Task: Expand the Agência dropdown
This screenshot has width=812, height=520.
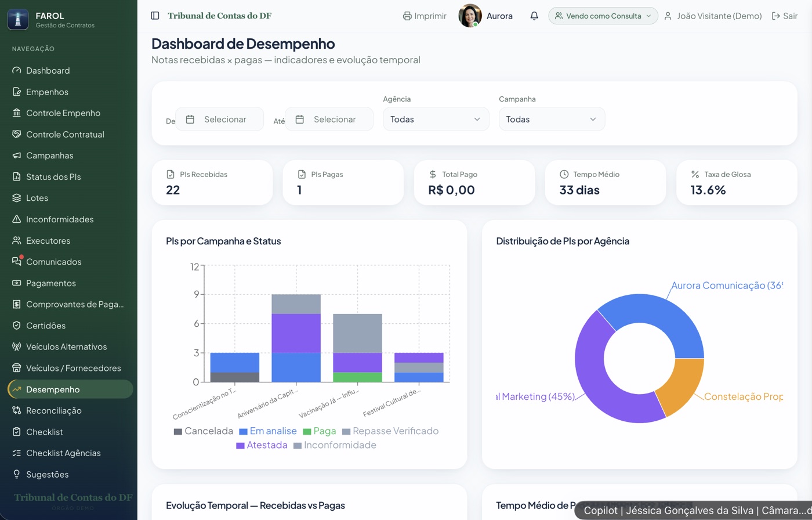Action: click(x=436, y=119)
